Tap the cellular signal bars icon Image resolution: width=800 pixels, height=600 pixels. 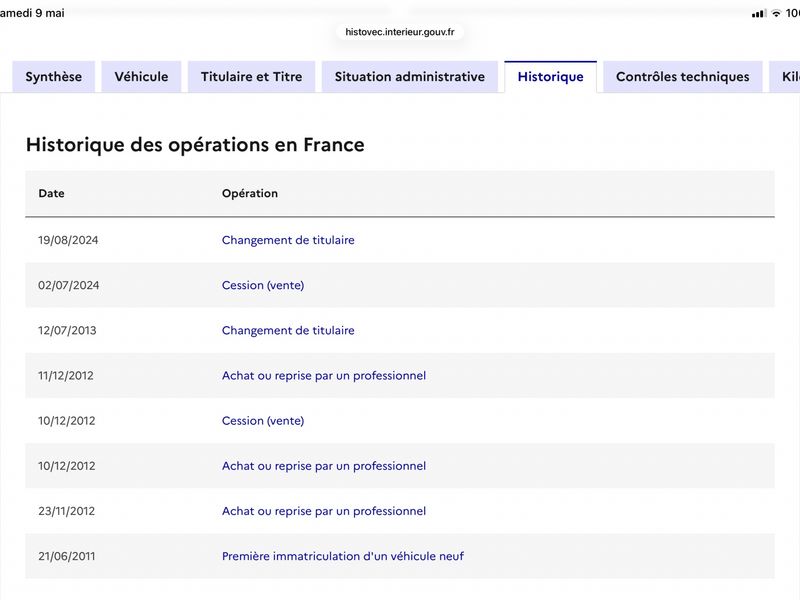[x=759, y=13]
